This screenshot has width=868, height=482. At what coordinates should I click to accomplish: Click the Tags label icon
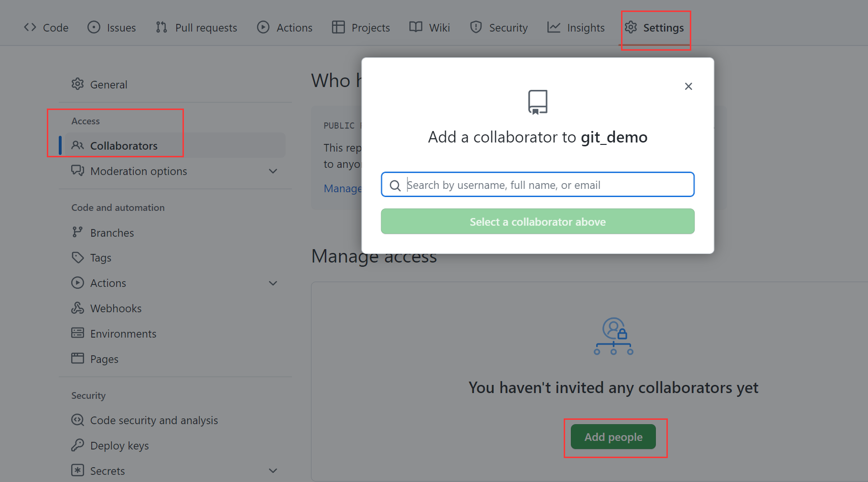click(77, 258)
